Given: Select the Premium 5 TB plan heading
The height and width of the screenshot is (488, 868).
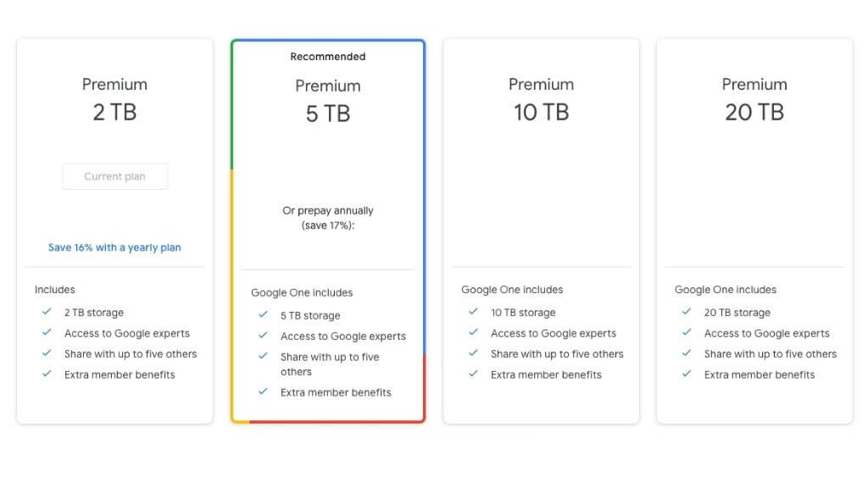Looking at the screenshot, I should [327, 101].
